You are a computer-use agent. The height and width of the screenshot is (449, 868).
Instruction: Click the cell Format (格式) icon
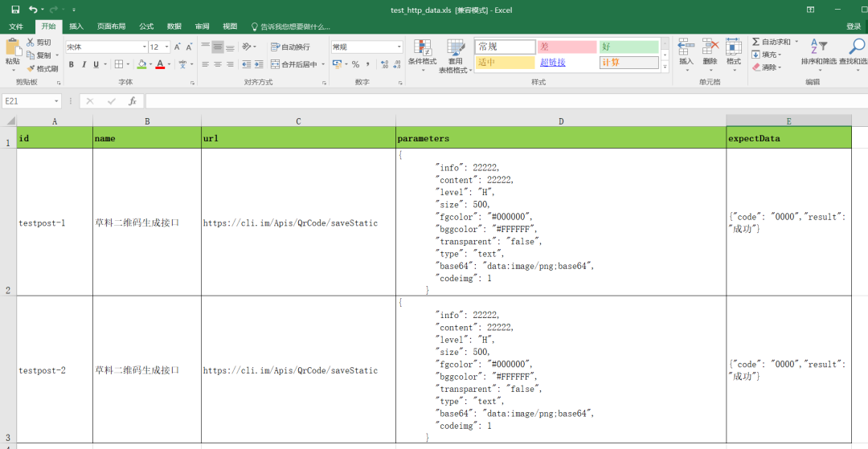tap(734, 47)
